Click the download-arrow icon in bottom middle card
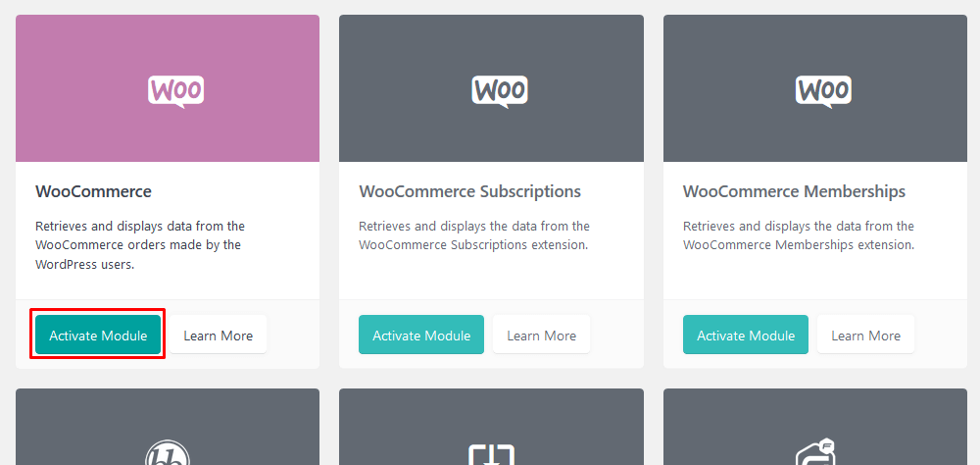The height and width of the screenshot is (465, 980). click(491, 454)
